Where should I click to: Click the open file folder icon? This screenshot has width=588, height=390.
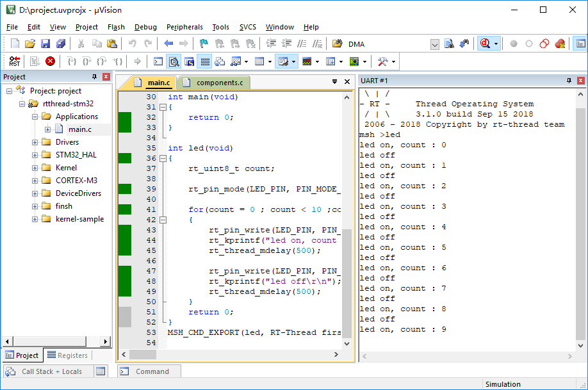pos(30,44)
